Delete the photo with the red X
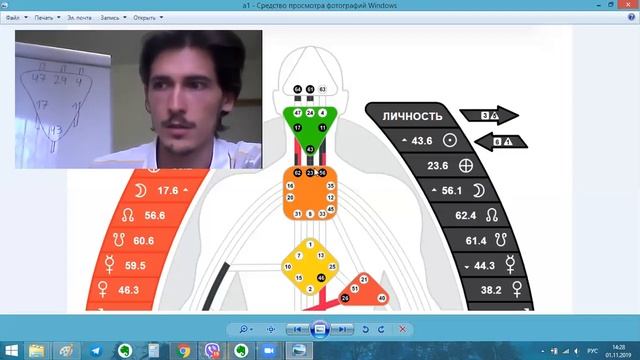The width and height of the screenshot is (640, 360). pyautogui.click(x=402, y=329)
